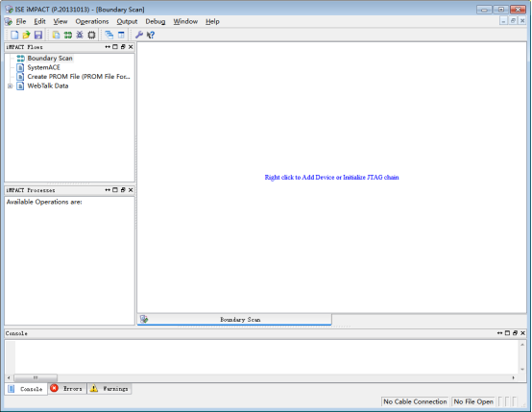
Task: Click the bug-shaped Debug Chain toolbar icon
Action: (80, 35)
